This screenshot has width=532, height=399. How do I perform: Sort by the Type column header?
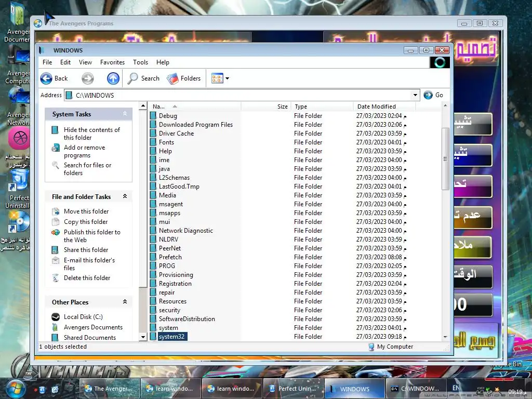click(322, 107)
